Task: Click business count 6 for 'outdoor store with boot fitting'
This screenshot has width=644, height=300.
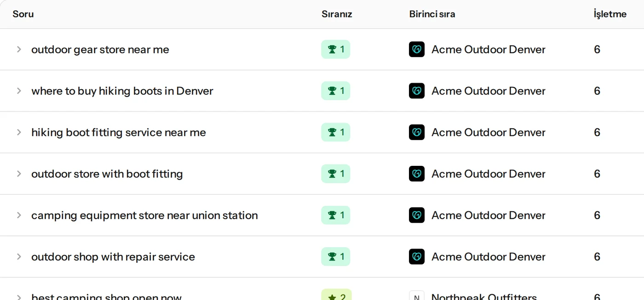Action: pyautogui.click(x=597, y=174)
